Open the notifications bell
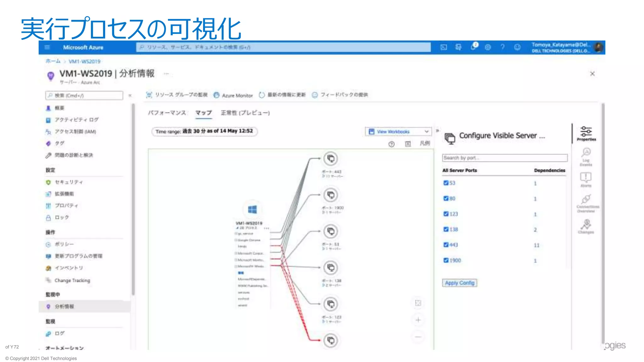The width and height of the screenshot is (644, 362). coord(474,47)
